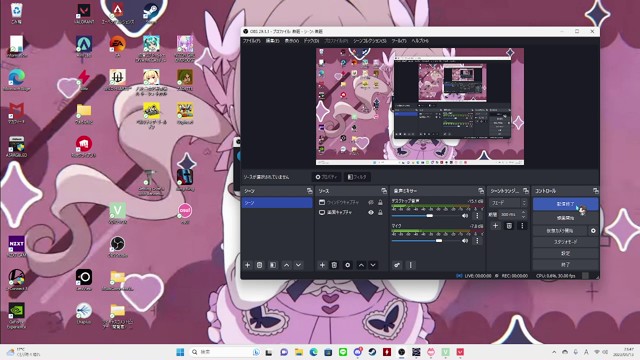This screenshot has height=360, width=640.
Task: Toggle lock on window capture source
Action: tap(380, 202)
